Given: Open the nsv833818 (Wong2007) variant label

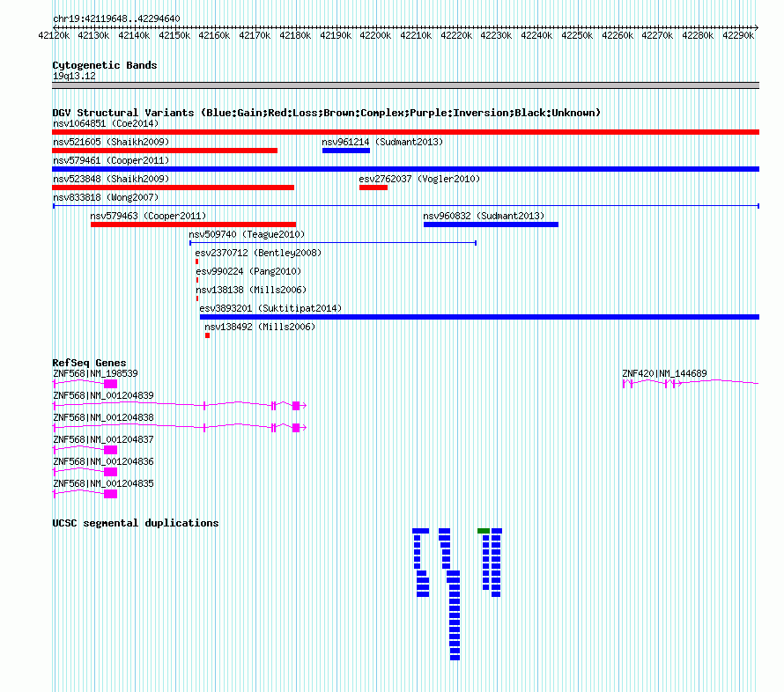Looking at the screenshot, I should tap(106, 197).
